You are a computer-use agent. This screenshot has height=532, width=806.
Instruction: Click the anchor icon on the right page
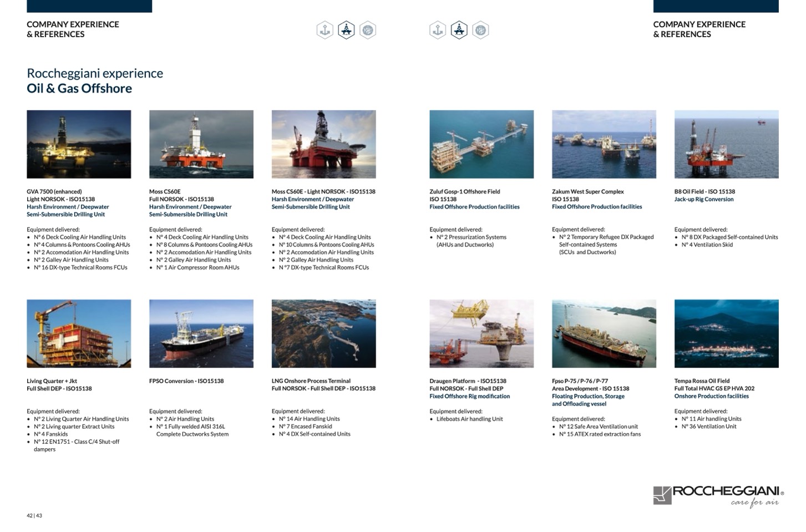click(438, 30)
